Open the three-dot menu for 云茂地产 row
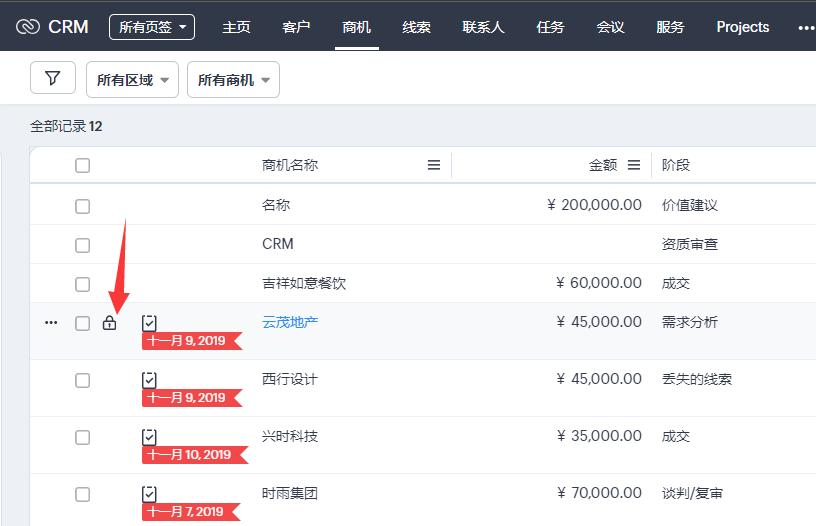 (x=51, y=323)
